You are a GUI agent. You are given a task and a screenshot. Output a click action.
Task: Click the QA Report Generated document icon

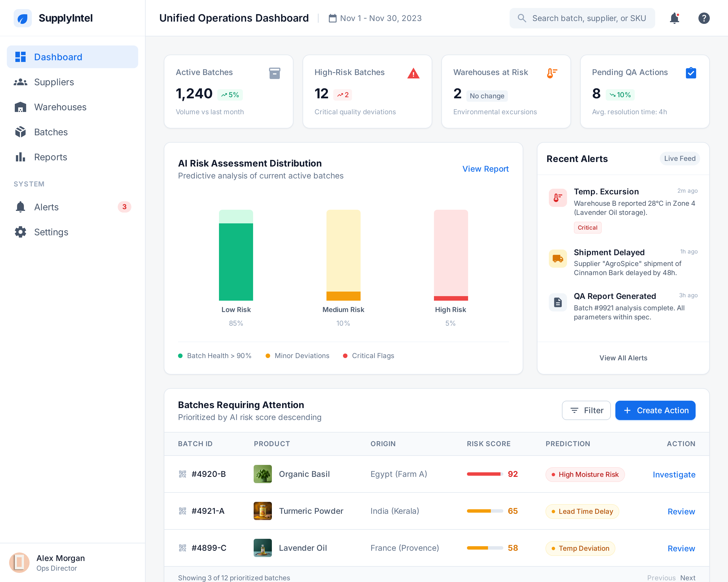[x=558, y=302]
